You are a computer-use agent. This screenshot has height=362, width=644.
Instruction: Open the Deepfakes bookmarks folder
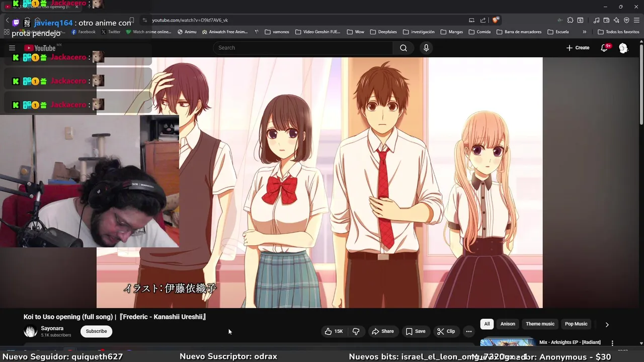point(383,32)
